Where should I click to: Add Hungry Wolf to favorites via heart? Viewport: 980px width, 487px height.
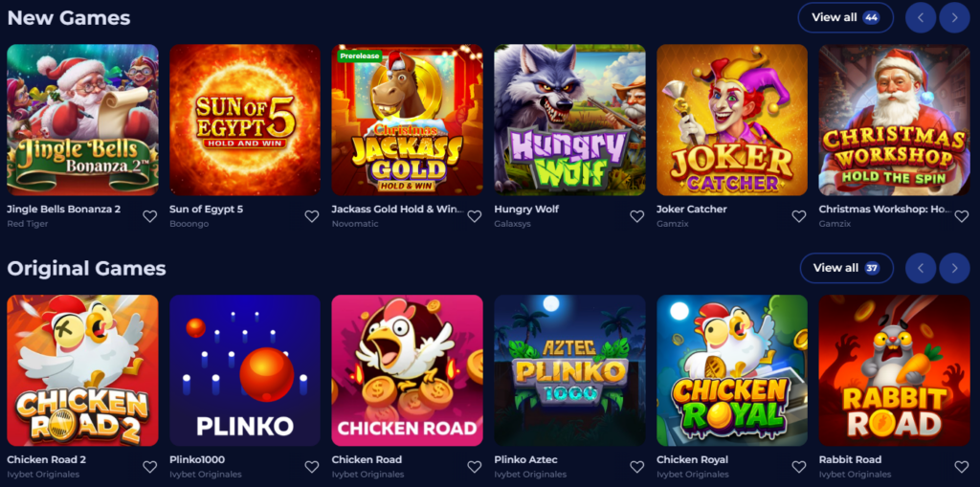pyautogui.click(x=636, y=216)
